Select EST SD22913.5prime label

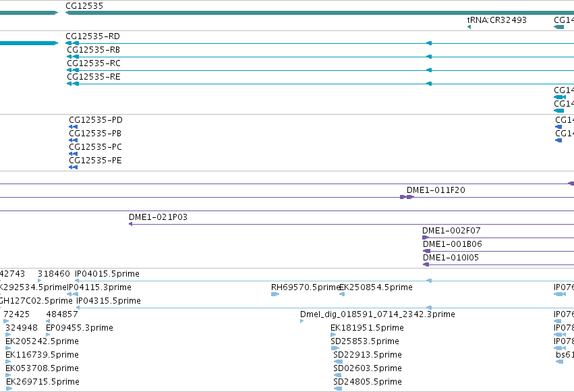point(368,356)
